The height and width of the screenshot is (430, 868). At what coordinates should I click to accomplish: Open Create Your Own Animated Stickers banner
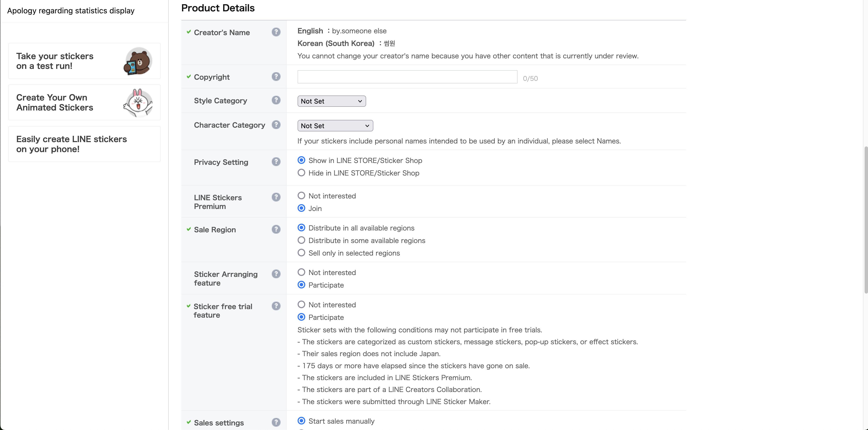click(x=84, y=103)
